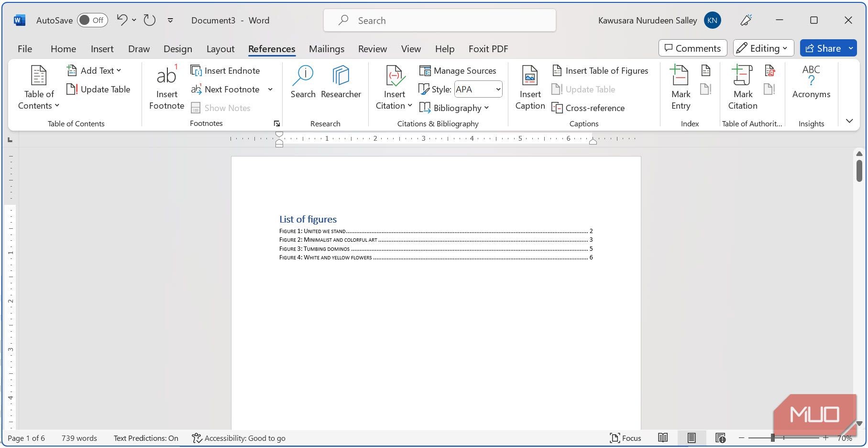The image size is (868, 448).
Task: Click the List of figures heading
Action: click(x=308, y=219)
